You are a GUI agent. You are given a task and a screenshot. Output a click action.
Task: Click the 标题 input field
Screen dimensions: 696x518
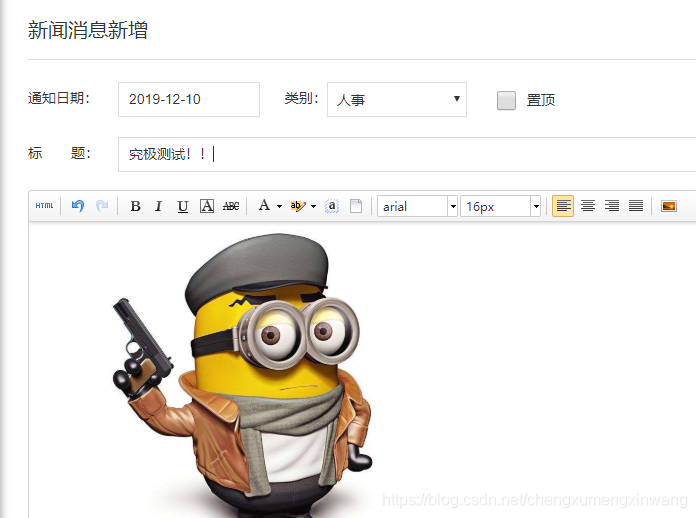[407, 154]
